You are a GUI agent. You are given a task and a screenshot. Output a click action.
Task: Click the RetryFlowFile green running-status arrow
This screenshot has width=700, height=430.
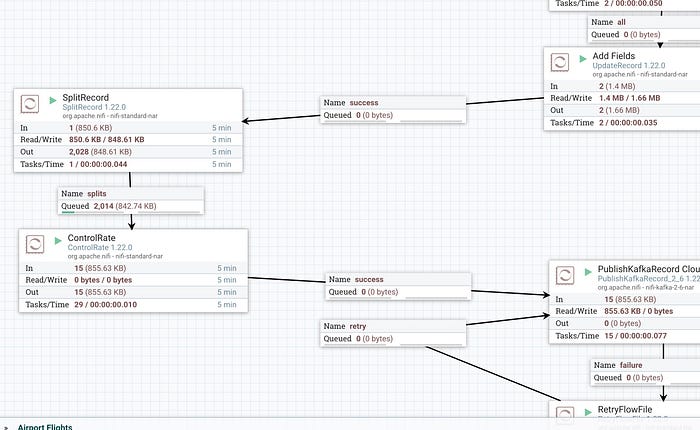[x=588, y=412]
